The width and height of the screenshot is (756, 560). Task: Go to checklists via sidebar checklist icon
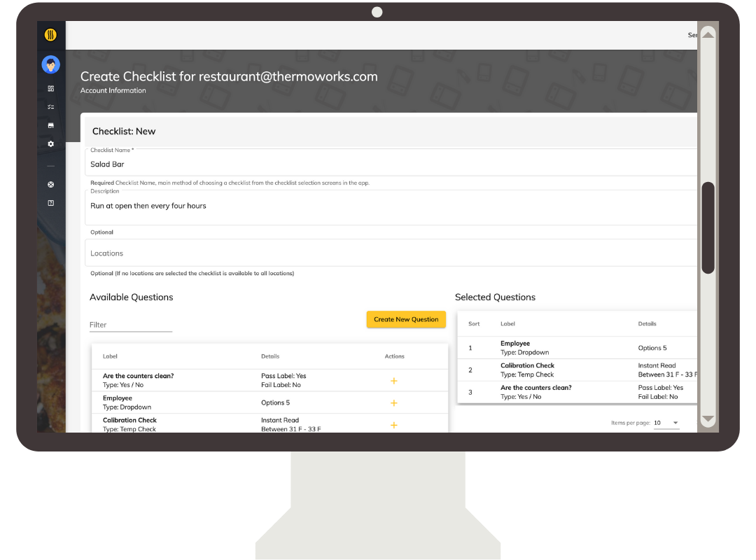click(x=50, y=107)
